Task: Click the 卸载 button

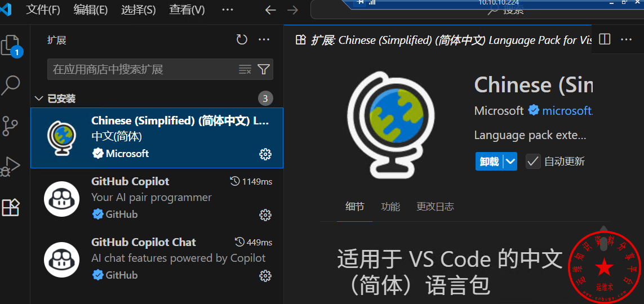Action: [489, 162]
